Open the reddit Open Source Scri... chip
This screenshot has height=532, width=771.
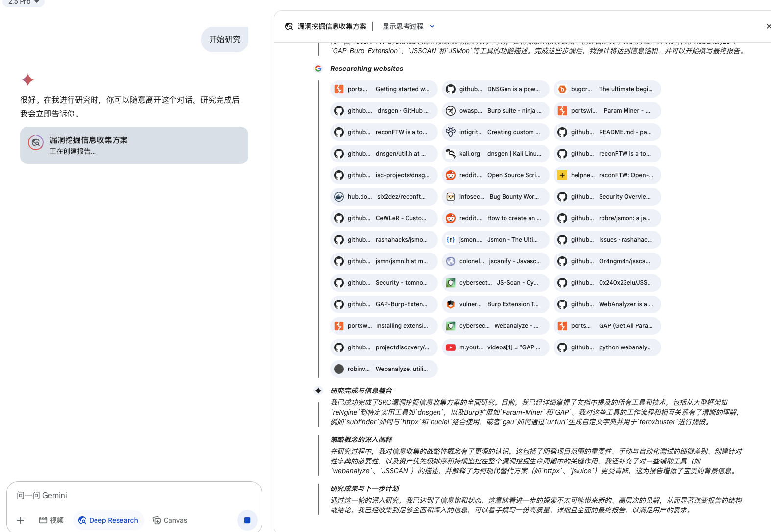pos(495,175)
